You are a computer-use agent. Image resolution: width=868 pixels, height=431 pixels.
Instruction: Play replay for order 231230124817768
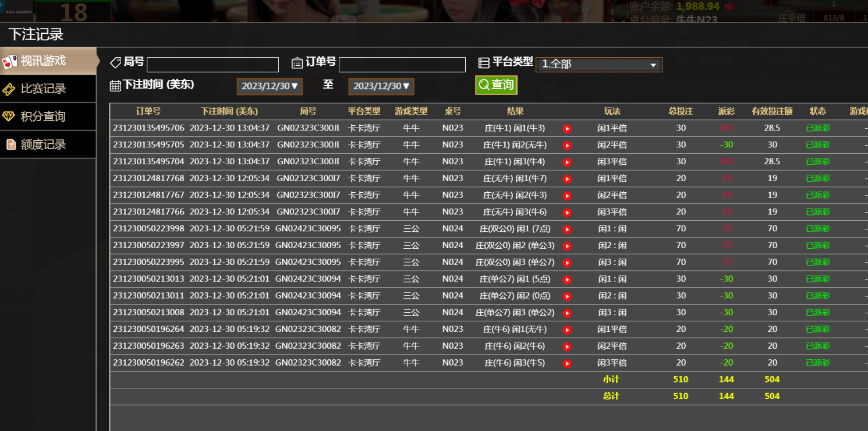point(567,179)
